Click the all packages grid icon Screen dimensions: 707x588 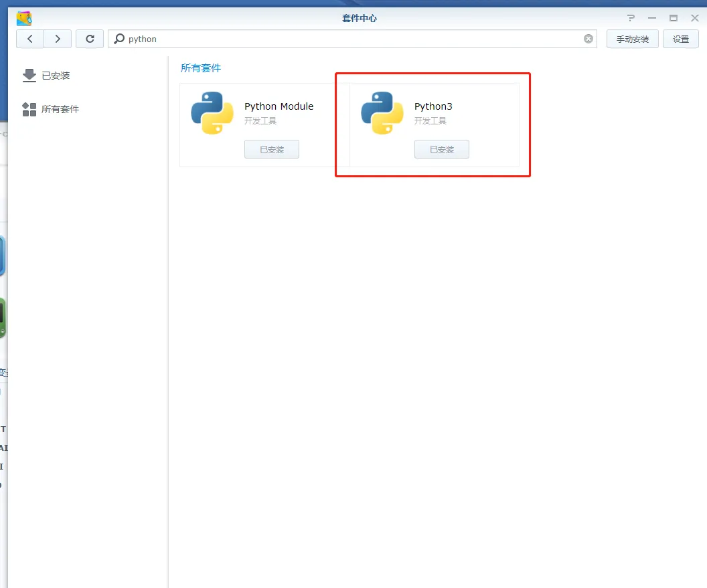coord(29,109)
